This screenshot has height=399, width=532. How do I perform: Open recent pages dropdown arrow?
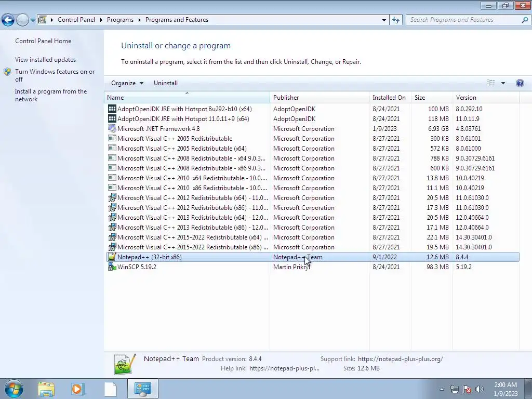[33, 20]
